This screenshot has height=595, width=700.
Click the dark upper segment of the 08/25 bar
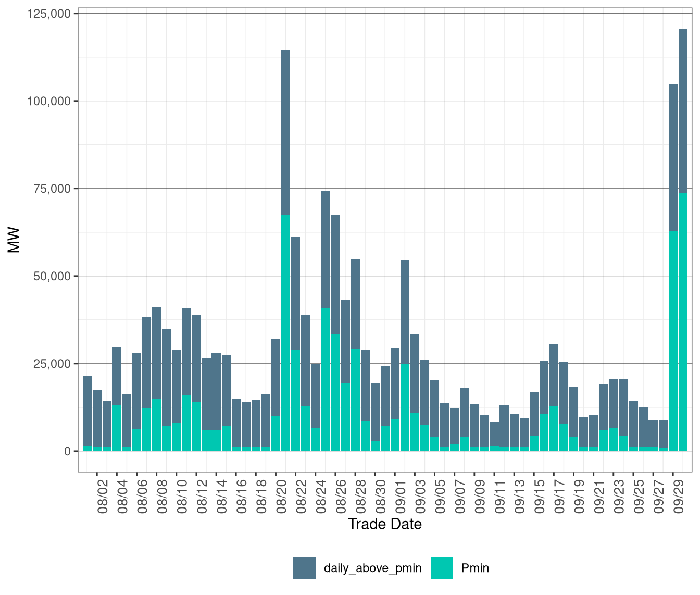(x=325, y=250)
